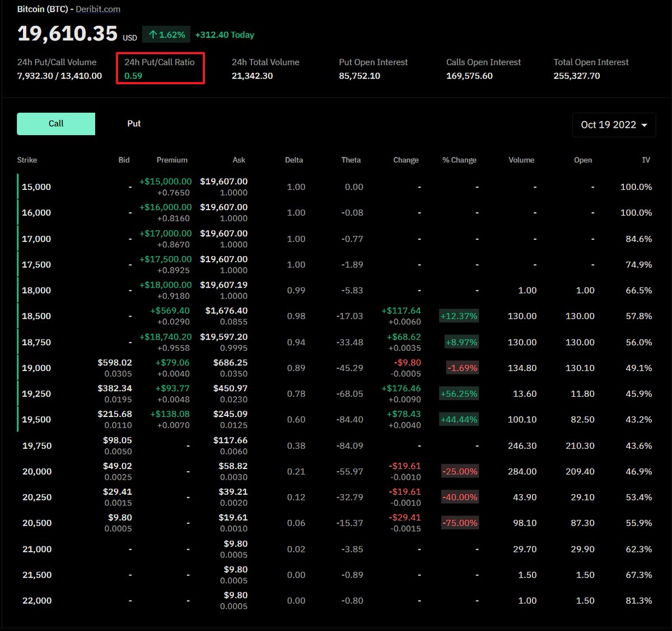672x631 pixels.
Task: Click the -75.00% change badge for 20,500 strike
Action: coord(459,522)
